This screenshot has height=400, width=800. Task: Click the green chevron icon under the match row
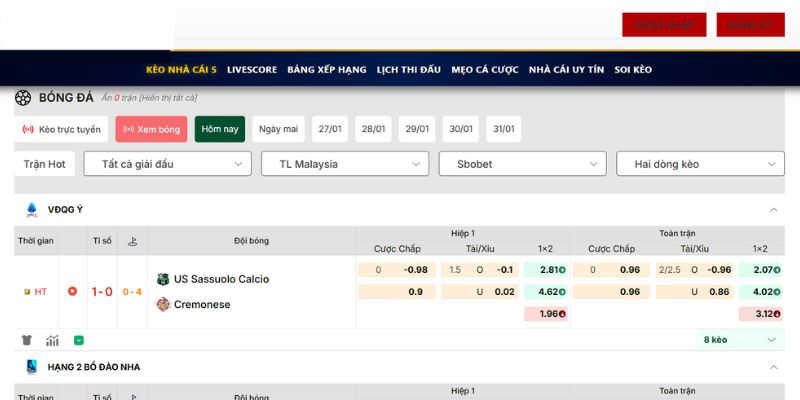pos(79,340)
